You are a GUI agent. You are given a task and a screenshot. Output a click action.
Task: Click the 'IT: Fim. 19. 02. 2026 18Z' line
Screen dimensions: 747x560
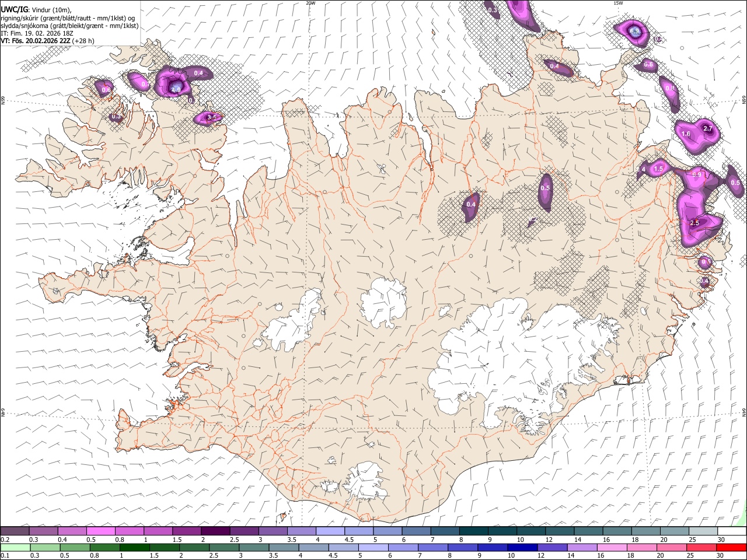37,33
